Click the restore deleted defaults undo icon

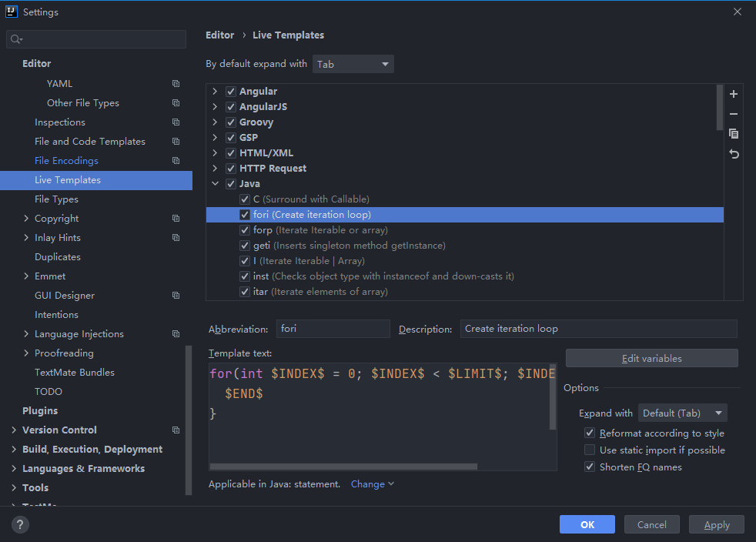pos(734,154)
